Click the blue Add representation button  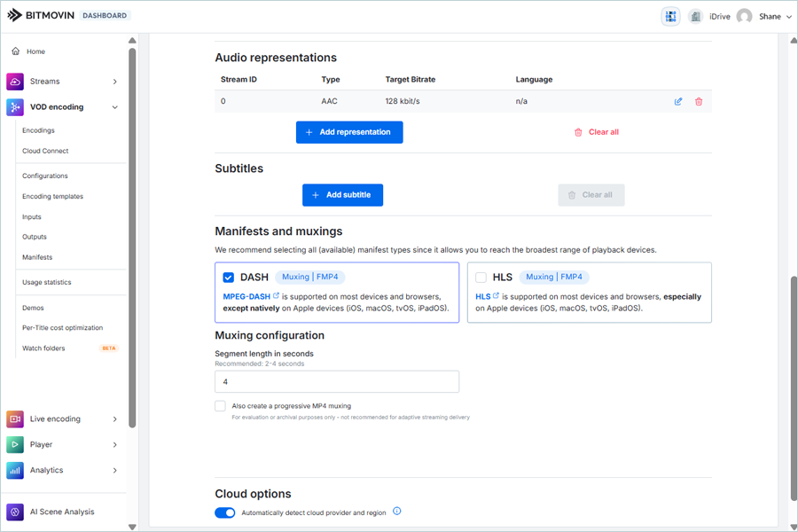tap(349, 132)
